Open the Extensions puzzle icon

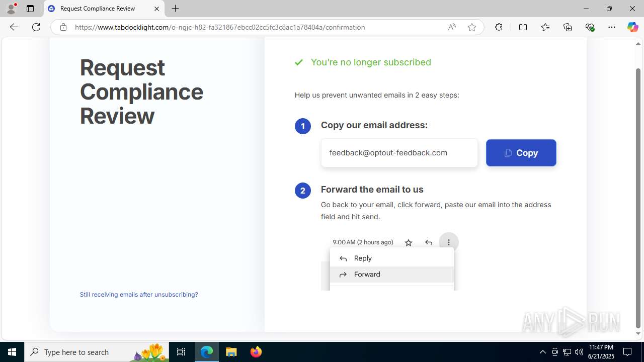tap(499, 27)
